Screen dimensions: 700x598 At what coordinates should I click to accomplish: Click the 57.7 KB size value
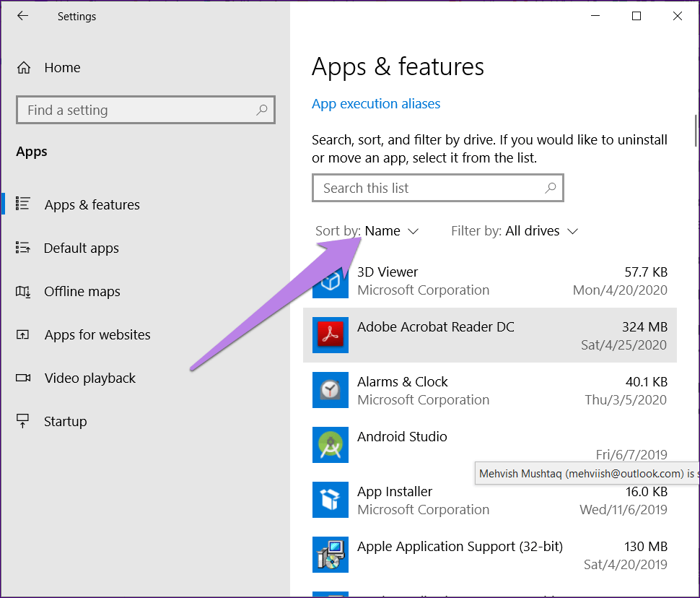[646, 272]
